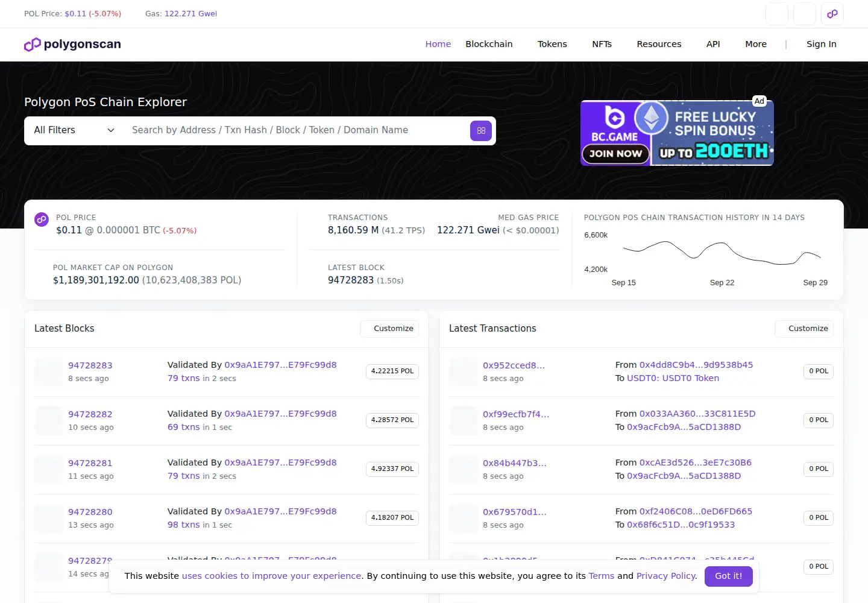View the 98 txns of block 94728280
868x603 pixels.
(x=184, y=525)
